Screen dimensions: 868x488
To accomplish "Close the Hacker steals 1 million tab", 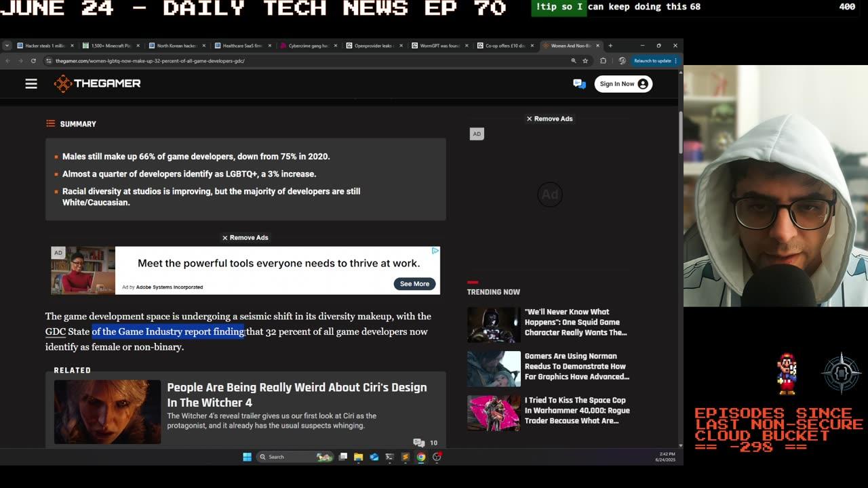I will pyautogui.click(x=72, y=45).
